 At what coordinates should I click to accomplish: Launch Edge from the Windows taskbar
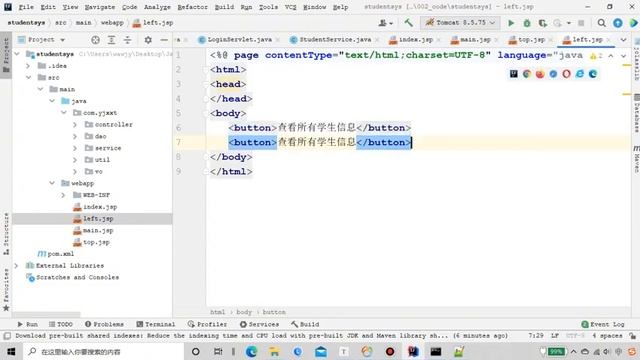[x=251, y=351]
